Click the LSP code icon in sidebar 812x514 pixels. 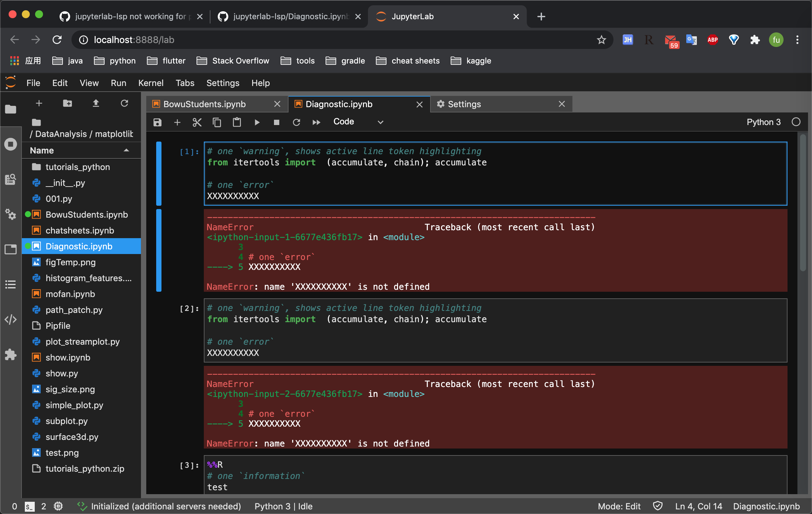pyautogui.click(x=11, y=320)
